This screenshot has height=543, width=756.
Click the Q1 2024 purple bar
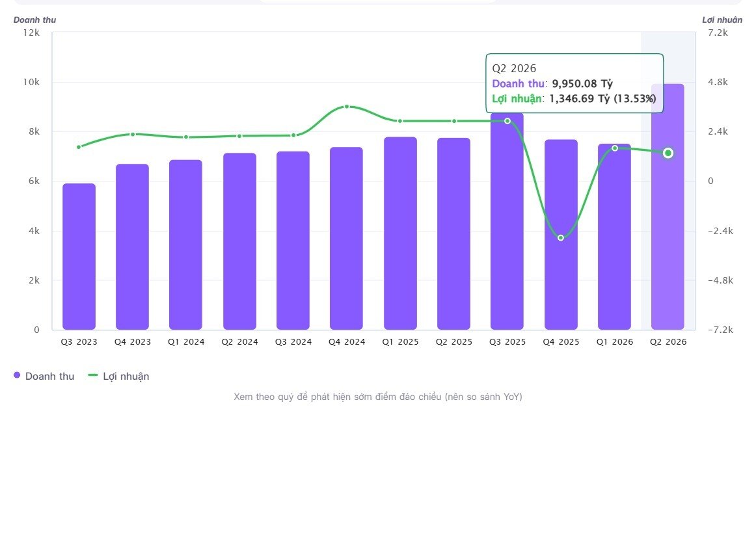coord(185,245)
